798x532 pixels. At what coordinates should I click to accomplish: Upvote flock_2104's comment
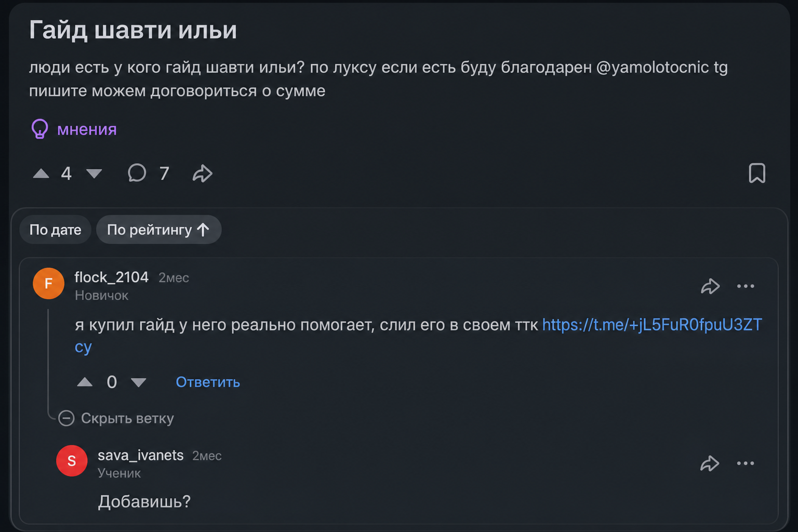[x=85, y=382]
